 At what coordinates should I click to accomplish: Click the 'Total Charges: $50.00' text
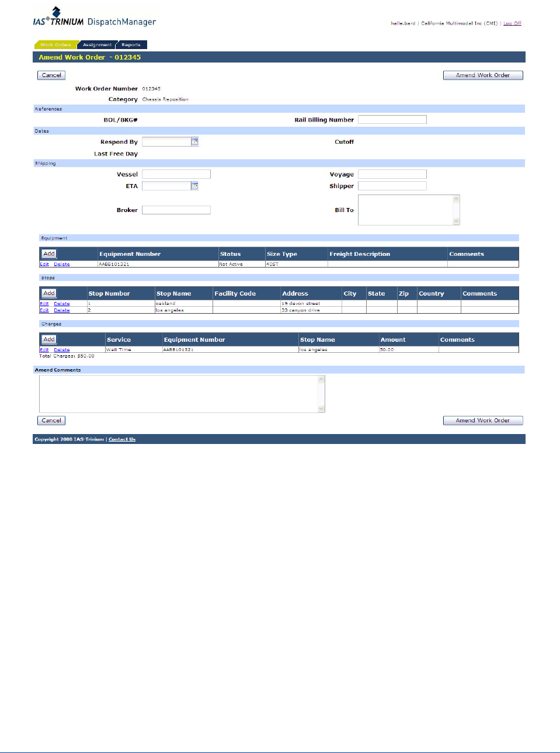67,356
